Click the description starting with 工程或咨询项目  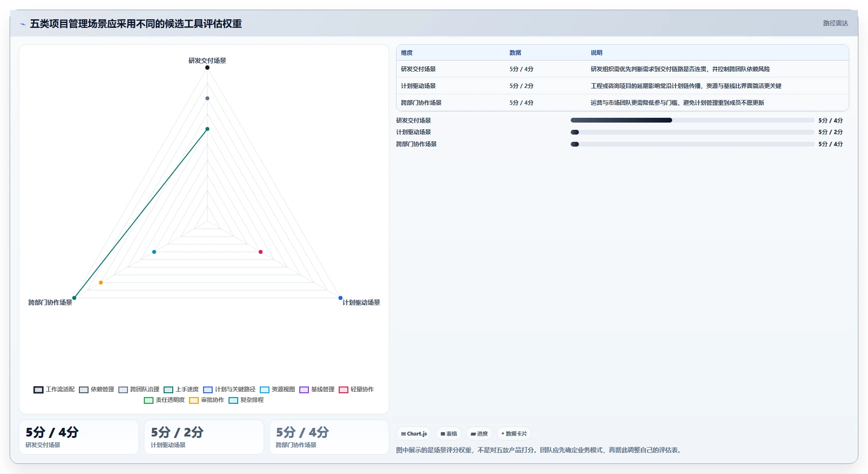[x=686, y=86]
